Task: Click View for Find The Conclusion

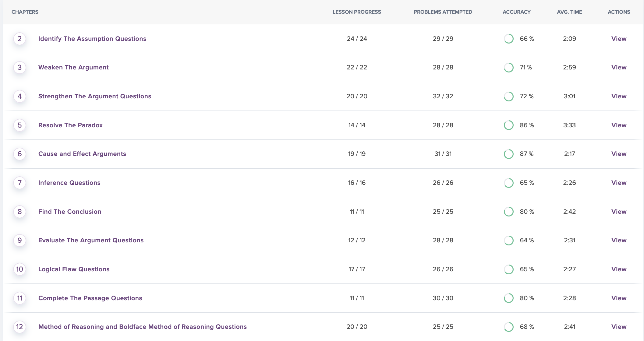Action: tap(619, 212)
